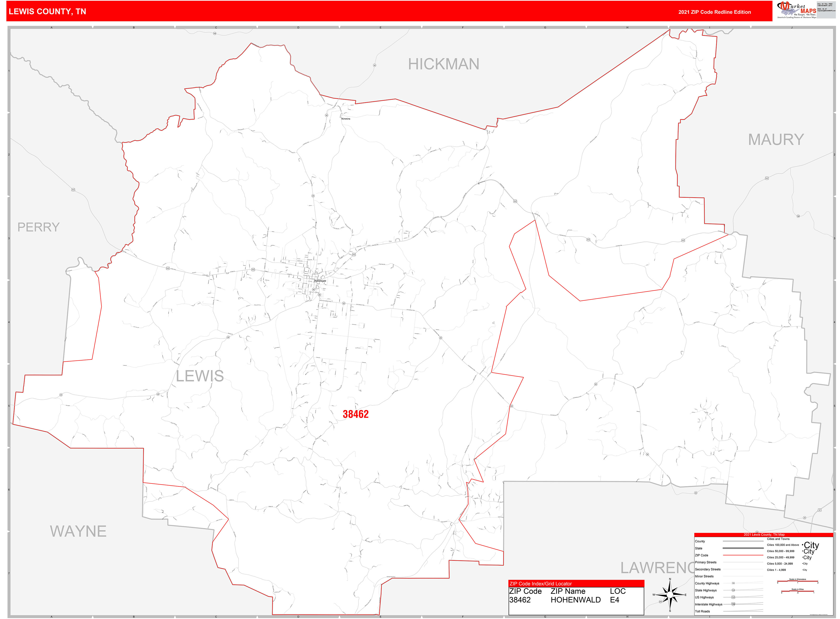Click grid column letter E on top ruler
Viewport: 840px width, 619px height.
pos(381,27)
